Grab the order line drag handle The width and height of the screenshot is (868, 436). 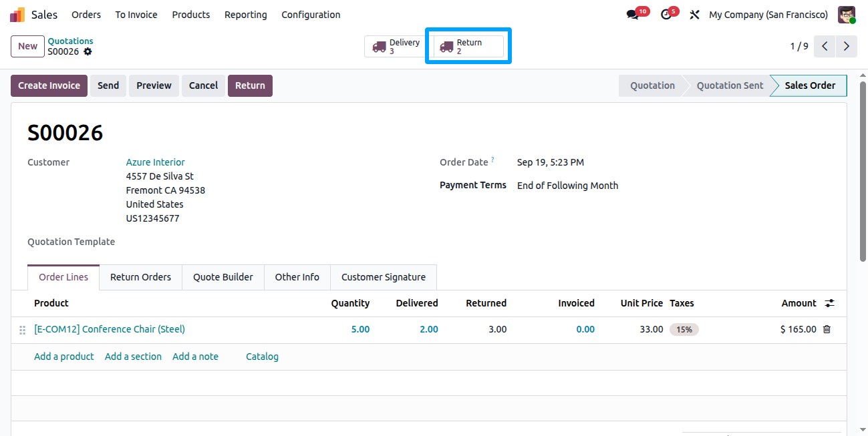pos(22,330)
